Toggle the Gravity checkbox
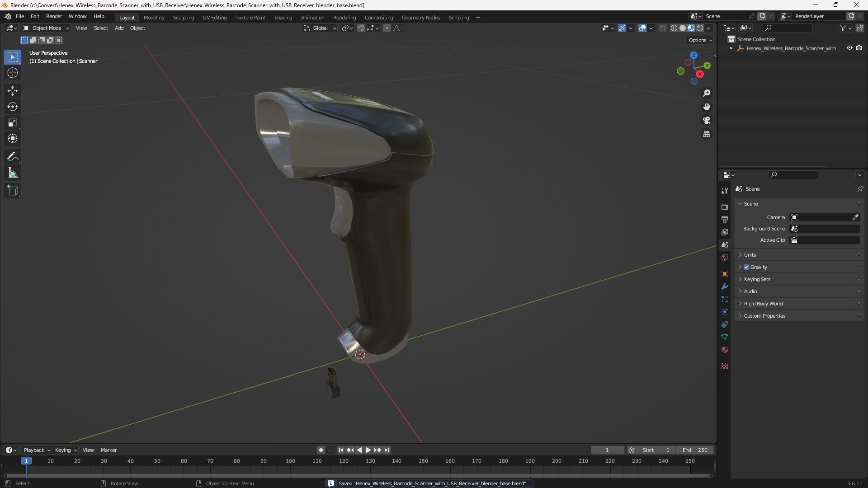The height and width of the screenshot is (488, 868). point(746,267)
